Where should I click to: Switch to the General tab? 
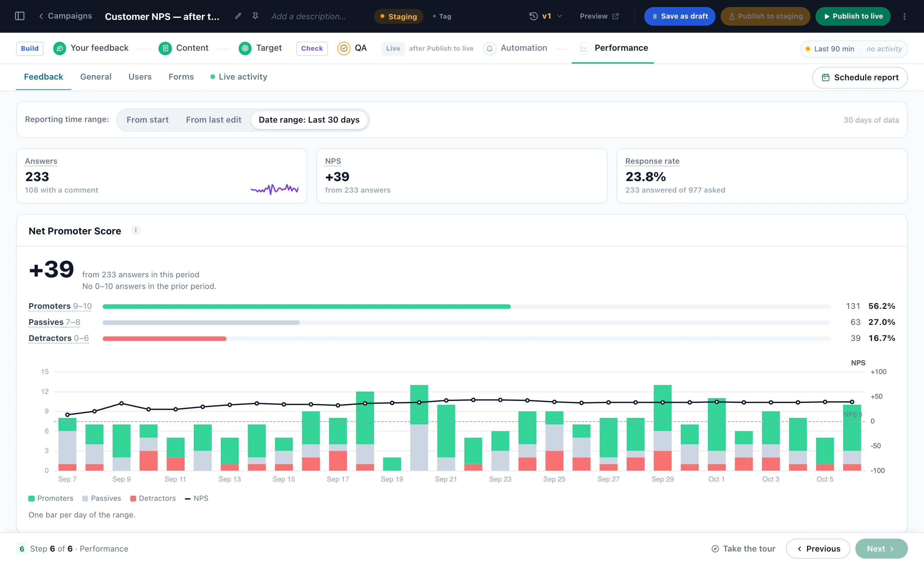[96, 76]
